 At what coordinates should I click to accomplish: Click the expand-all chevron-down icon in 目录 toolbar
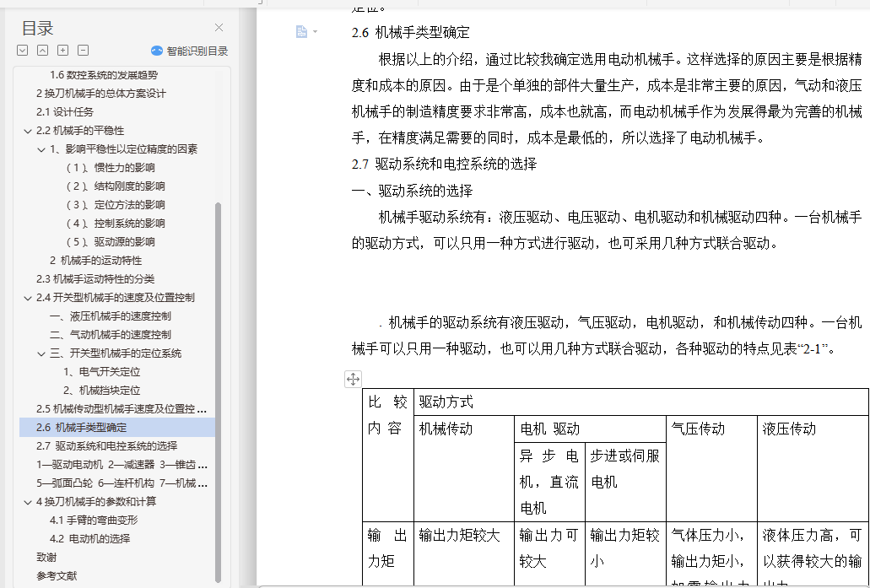tap(22, 51)
